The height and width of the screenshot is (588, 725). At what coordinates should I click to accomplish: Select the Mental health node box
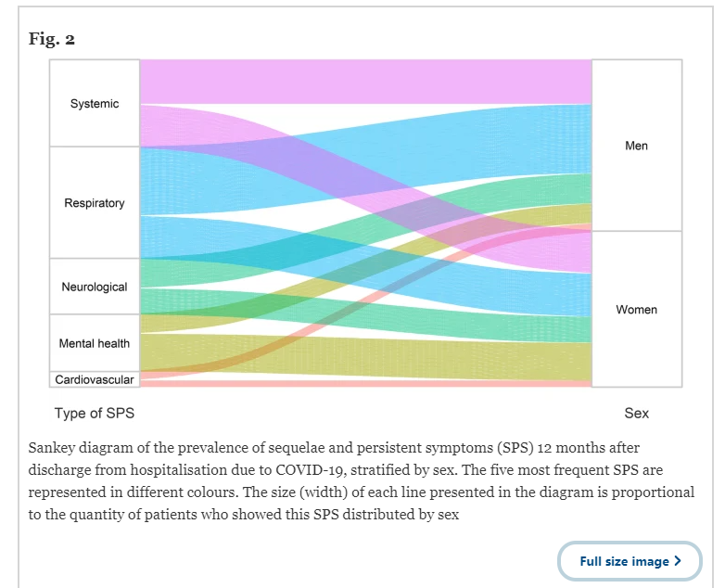[95, 343]
